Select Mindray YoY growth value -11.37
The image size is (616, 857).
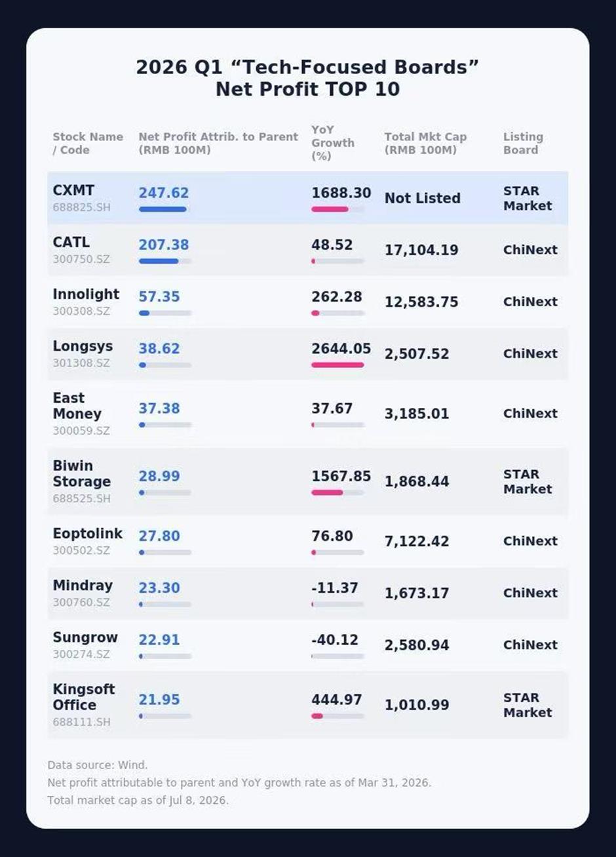(335, 588)
